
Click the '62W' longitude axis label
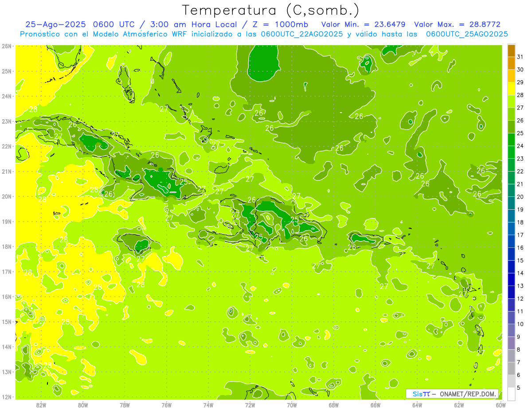[459, 405]
